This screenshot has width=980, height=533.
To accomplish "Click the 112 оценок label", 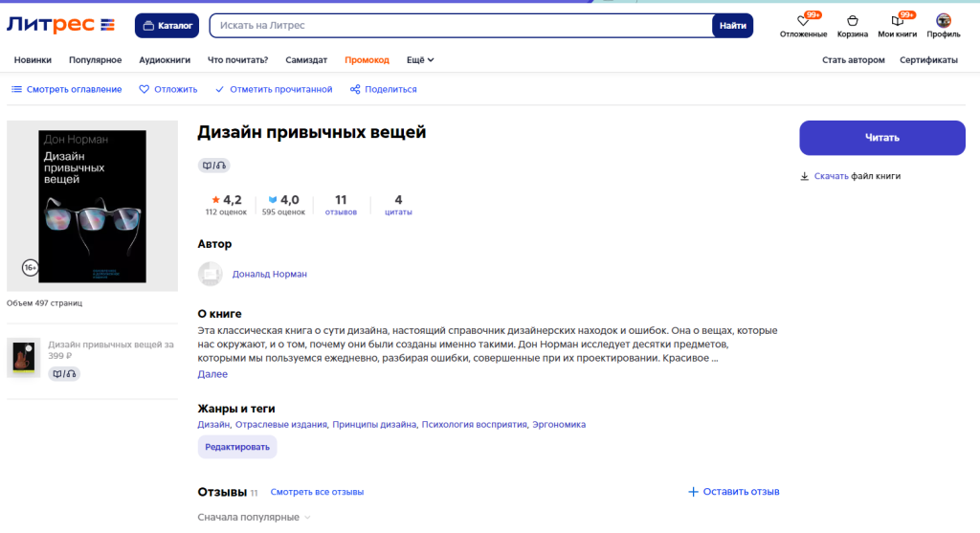I will coord(226,212).
